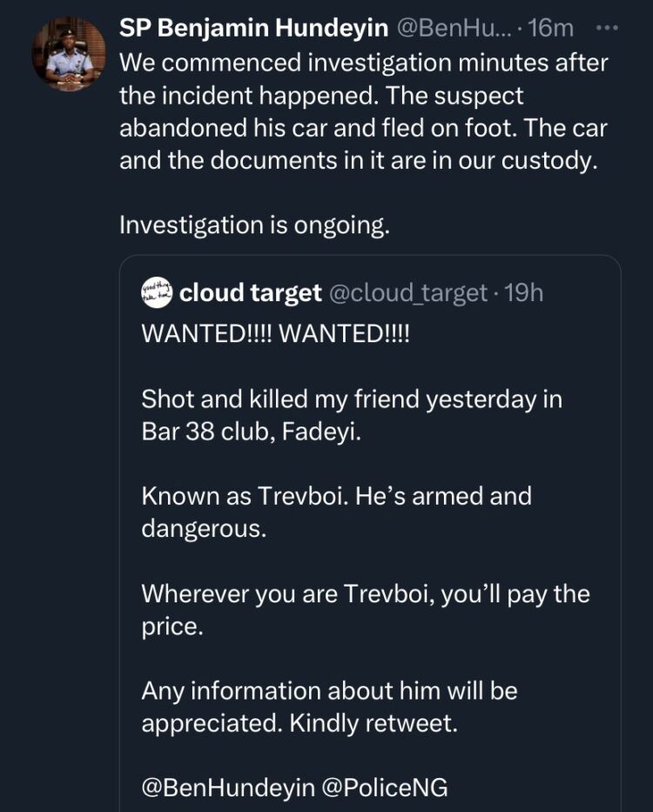The height and width of the screenshot is (812, 653).
Task: Click the "Any information about him" line
Action: pos(329,691)
